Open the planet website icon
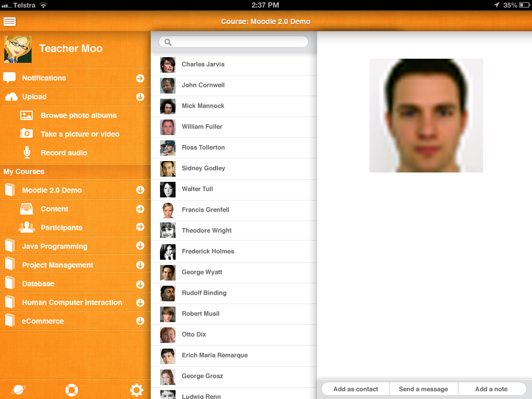Viewport: 532px width, 399px height. click(19, 390)
